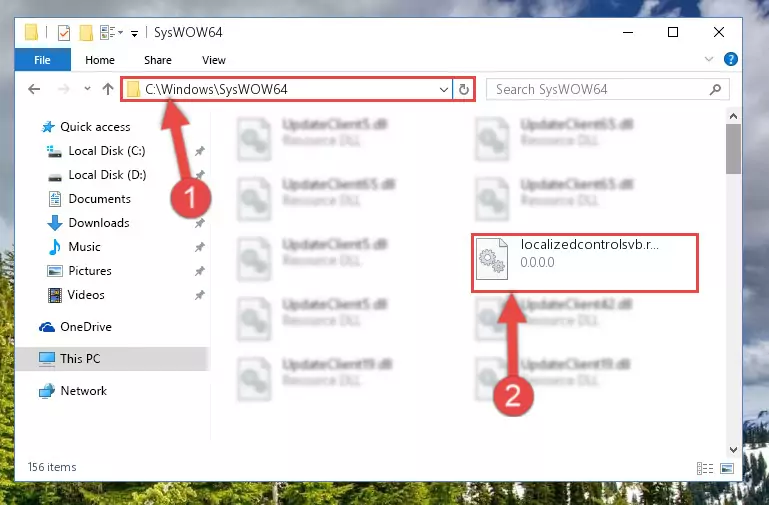Click the Music note icon
Viewport: 769px width, 505px height.
[x=54, y=247]
